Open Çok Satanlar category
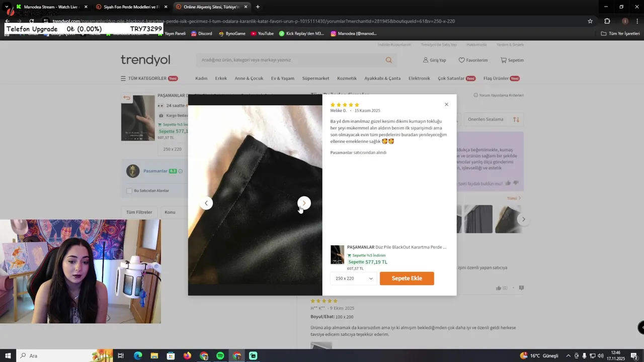The width and height of the screenshot is (644, 362). click(456, 78)
